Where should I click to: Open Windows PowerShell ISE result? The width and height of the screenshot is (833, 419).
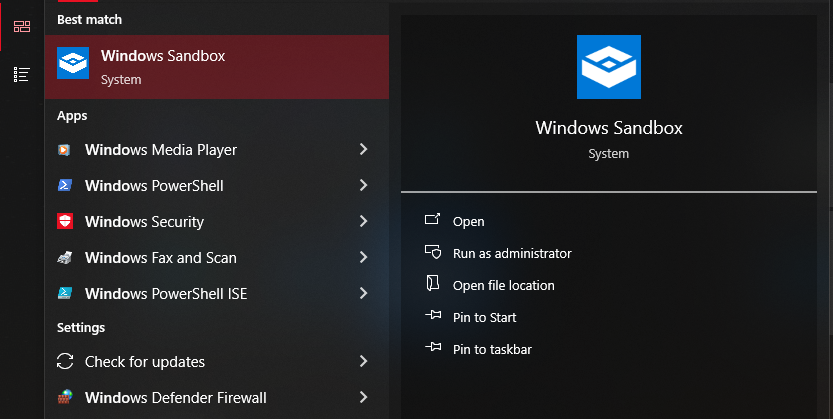pos(217,293)
